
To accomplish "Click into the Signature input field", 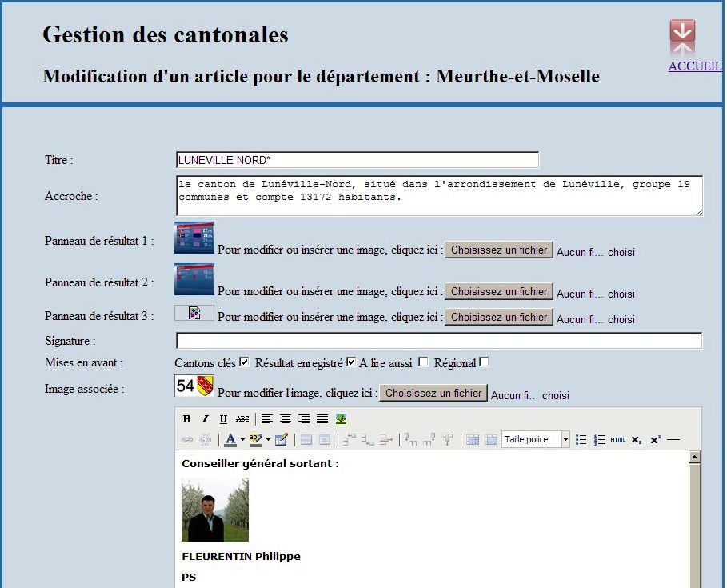I will [x=438, y=341].
